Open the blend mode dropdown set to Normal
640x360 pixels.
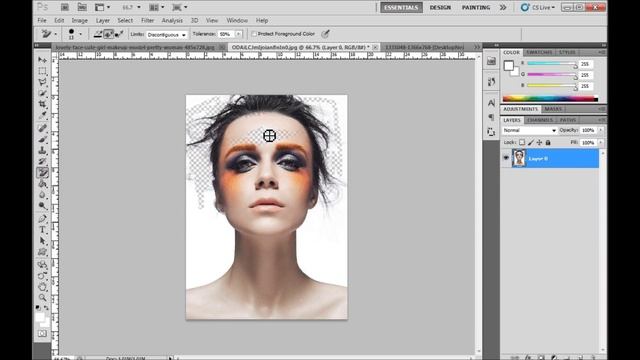point(529,130)
